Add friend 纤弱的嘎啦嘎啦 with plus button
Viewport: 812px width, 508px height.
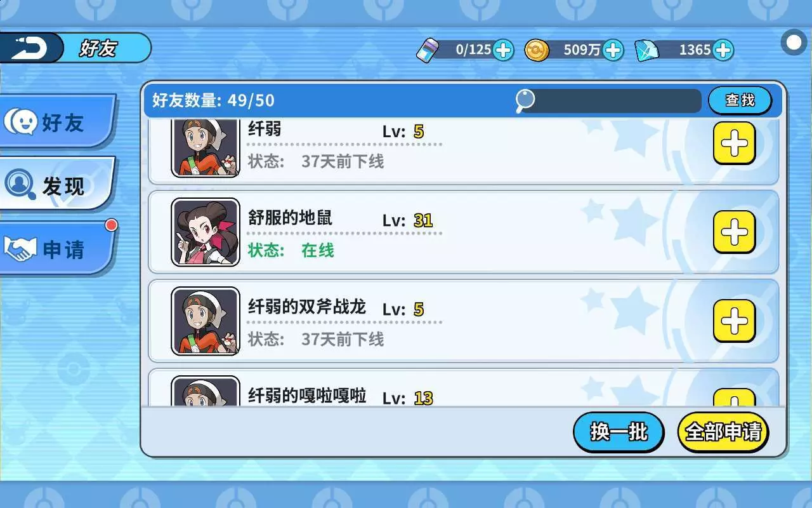pyautogui.click(x=735, y=398)
